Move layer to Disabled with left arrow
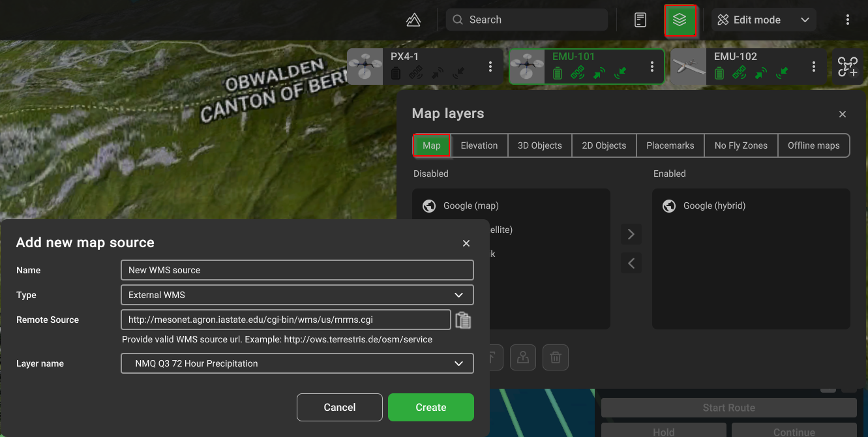868x437 pixels. click(631, 264)
